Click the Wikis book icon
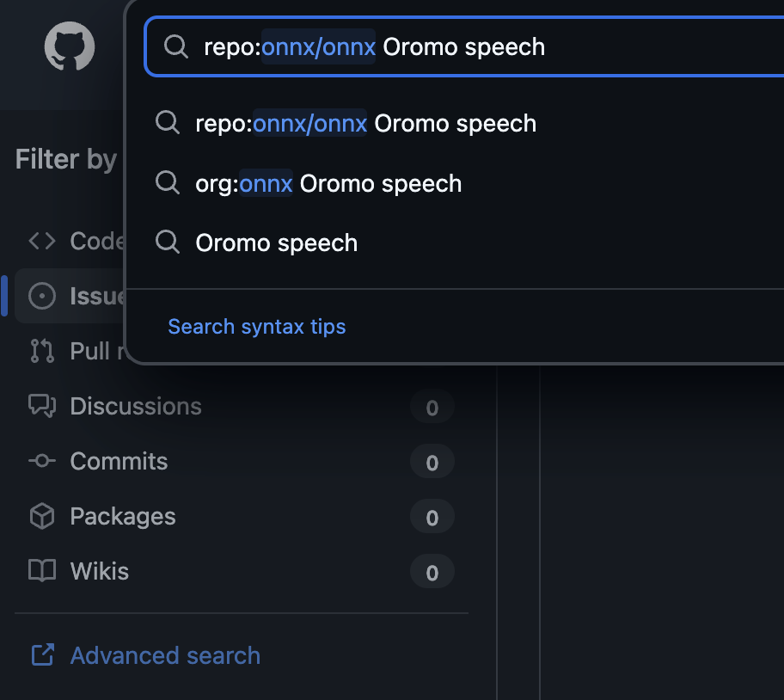Screen dimensions: 784x700 (x=42, y=571)
